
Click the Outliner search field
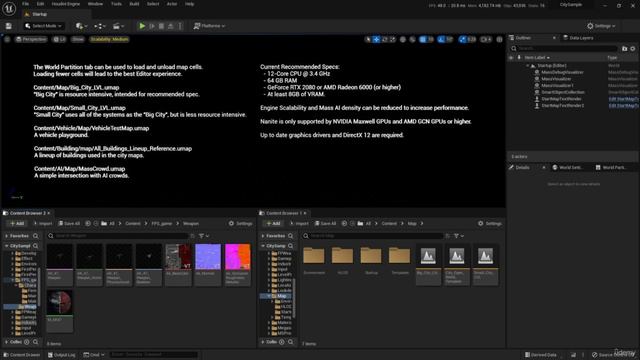point(563,49)
